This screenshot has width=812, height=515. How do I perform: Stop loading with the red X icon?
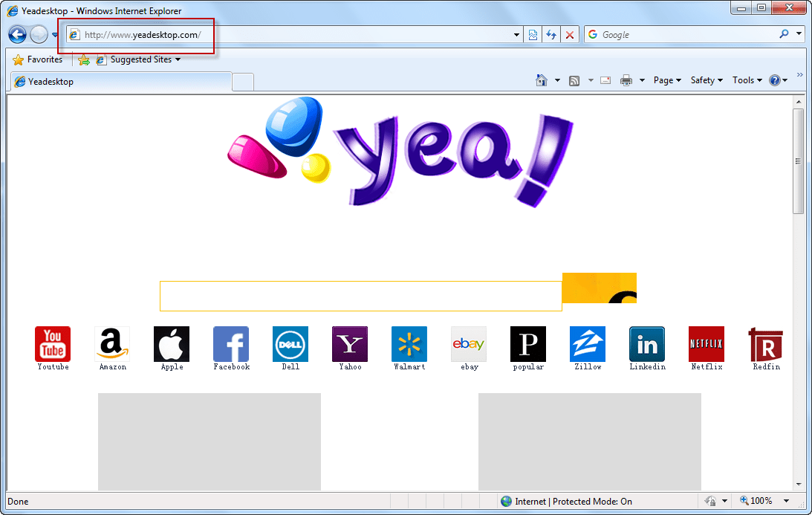pos(570,35)
